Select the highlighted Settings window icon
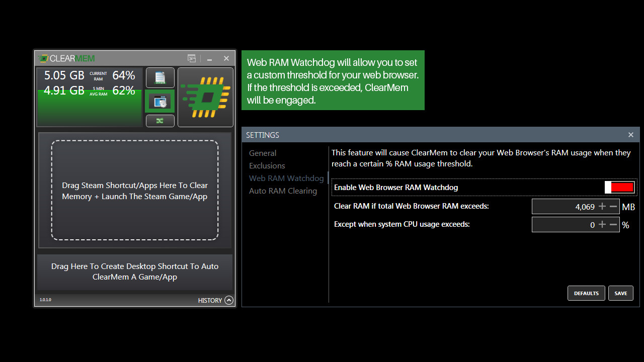 (160, 101)
